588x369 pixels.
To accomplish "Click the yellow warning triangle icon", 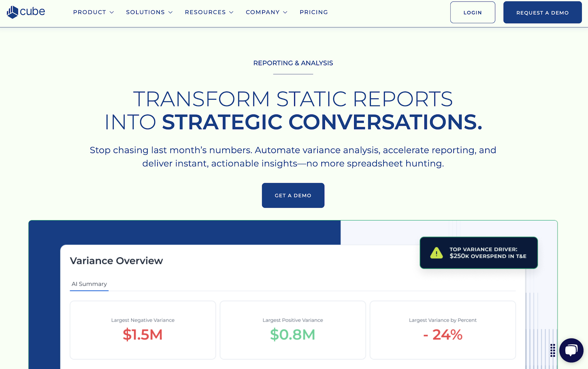I will coord(436,253).
